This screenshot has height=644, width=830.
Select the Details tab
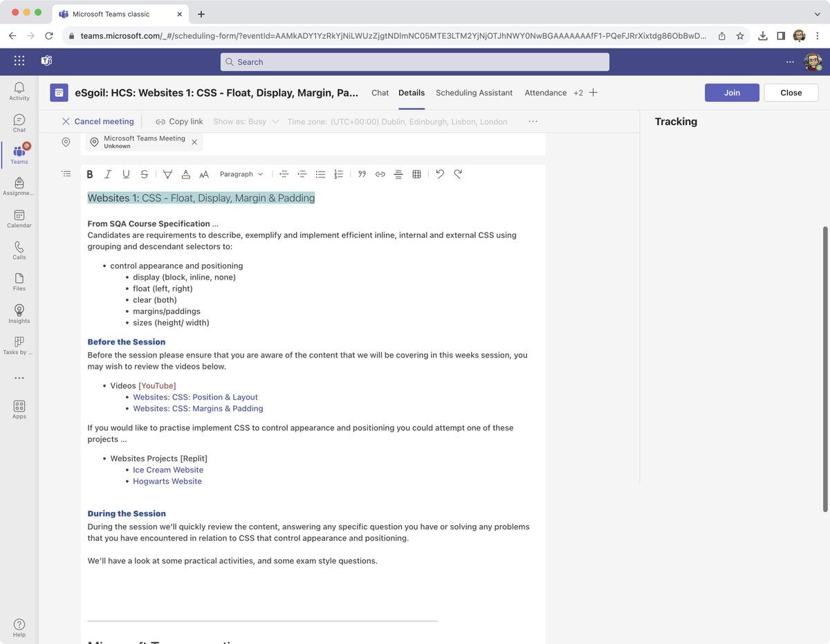pyautogui.click(x=412, y=93)
